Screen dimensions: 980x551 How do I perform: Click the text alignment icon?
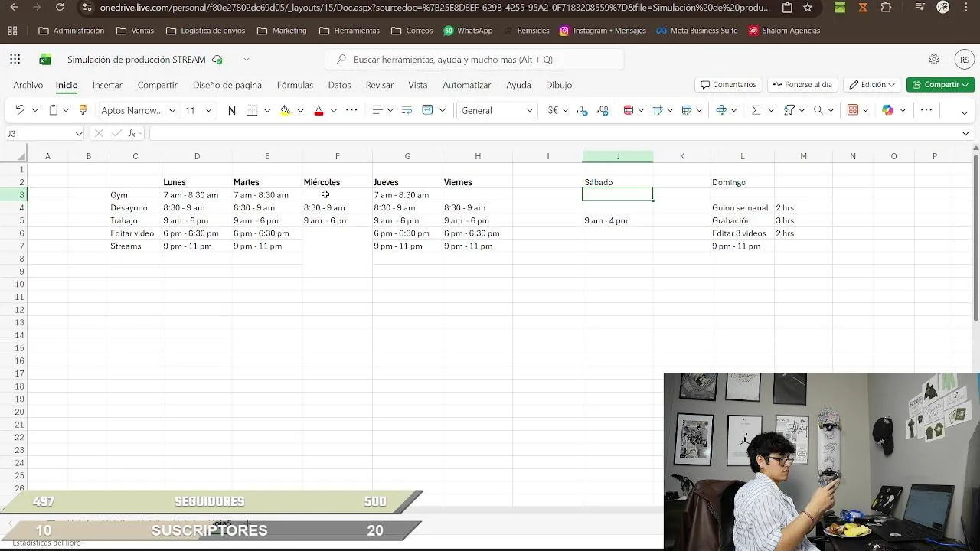tap(377, 110)
